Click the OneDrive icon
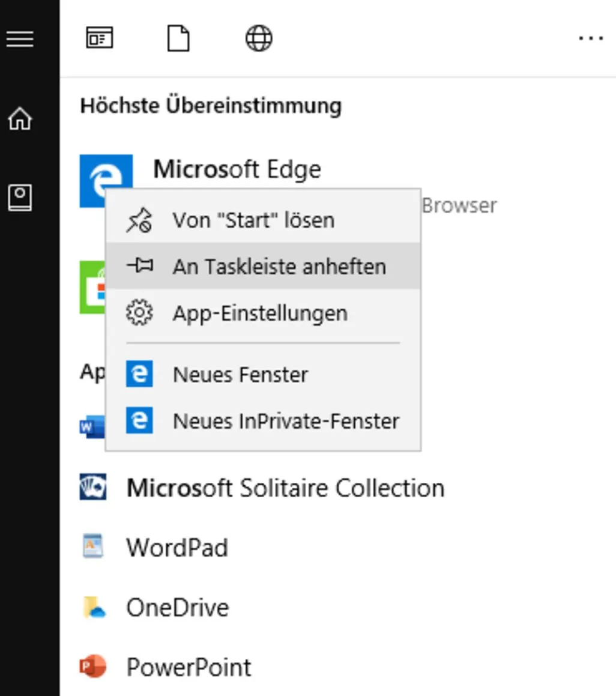The image size is (616, 696). point(94,607)
